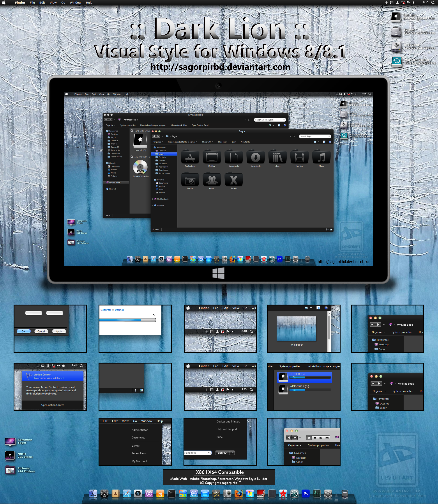The image size is (438, 504).
Task: Expand My Mac Book tree node in the Sagor sidebar
Action: click(x=153, y=199)
